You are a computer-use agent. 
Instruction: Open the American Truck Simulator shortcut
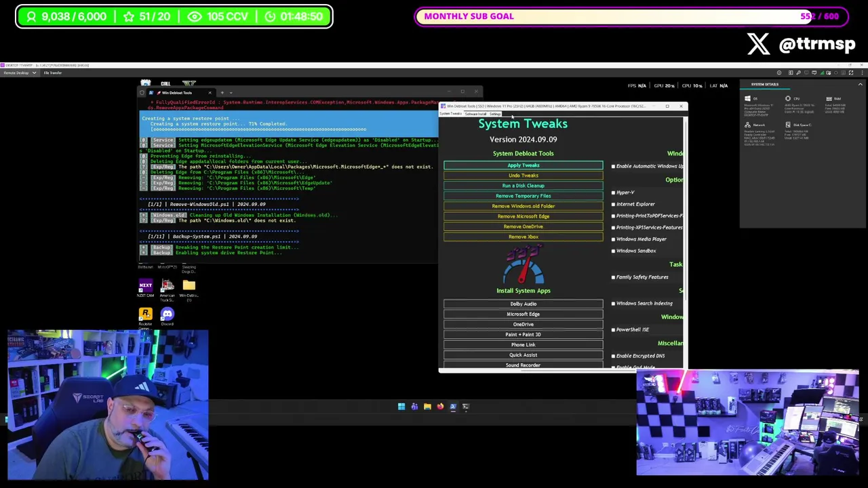167,289
